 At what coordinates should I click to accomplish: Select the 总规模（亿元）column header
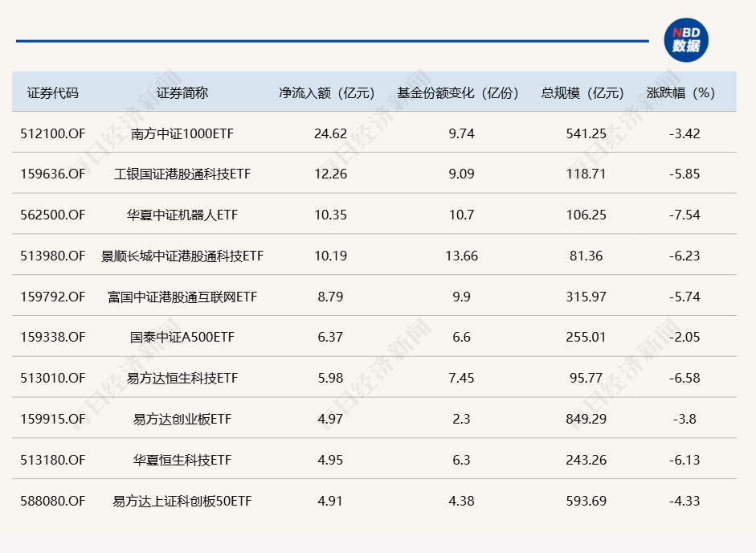583,92
